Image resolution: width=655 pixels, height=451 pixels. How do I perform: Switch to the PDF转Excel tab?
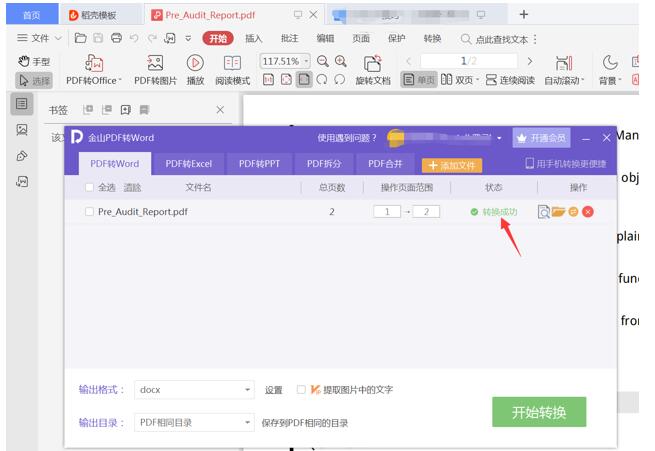(x=189, y=164)
